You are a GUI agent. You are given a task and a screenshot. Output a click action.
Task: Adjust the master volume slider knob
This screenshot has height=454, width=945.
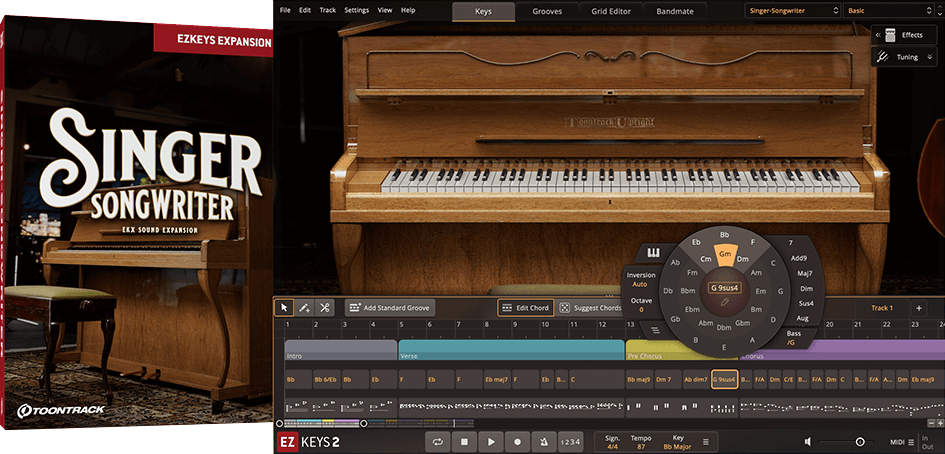pyautogui.click(x=860, y=442)
